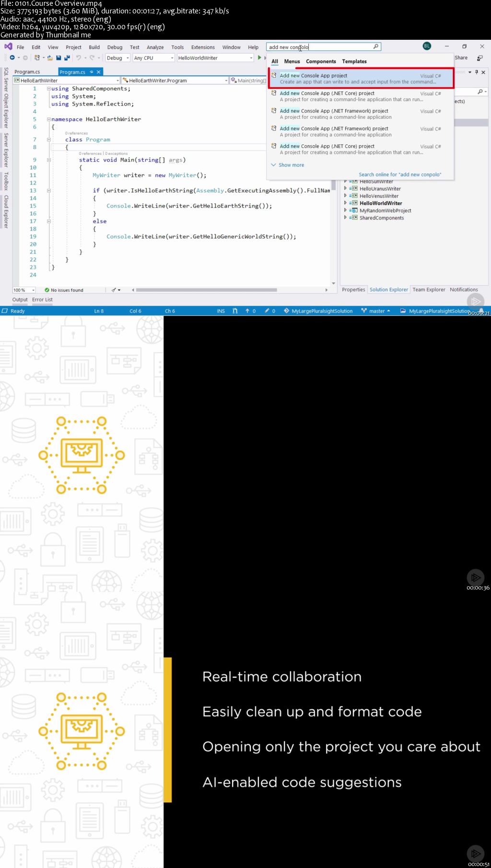
Task: Click the New Project toolbar icon
Action: 37,58
